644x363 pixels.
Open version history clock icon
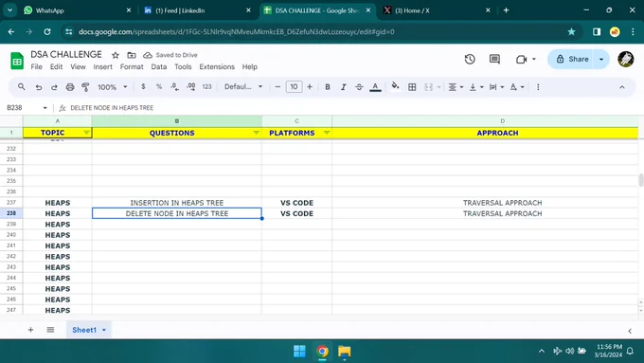pyautogui.click(x=470, y=59)
